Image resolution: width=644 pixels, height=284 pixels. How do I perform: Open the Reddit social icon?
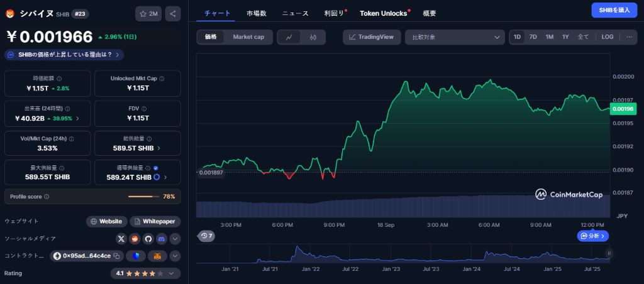click(x=135, y=239)
